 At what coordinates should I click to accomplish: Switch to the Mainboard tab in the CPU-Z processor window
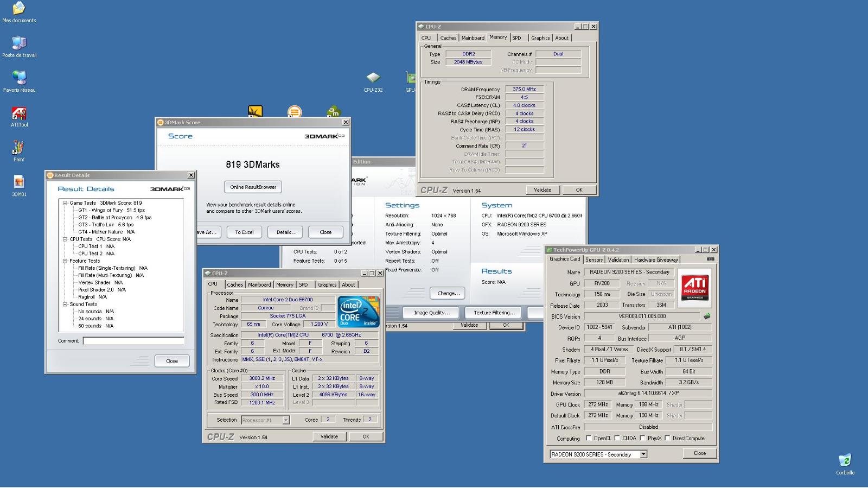point(259,284)
